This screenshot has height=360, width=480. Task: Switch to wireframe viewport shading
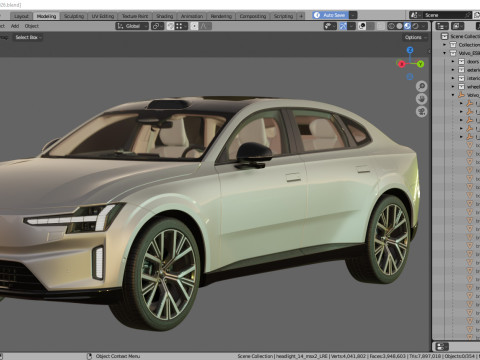click(391, 26)
